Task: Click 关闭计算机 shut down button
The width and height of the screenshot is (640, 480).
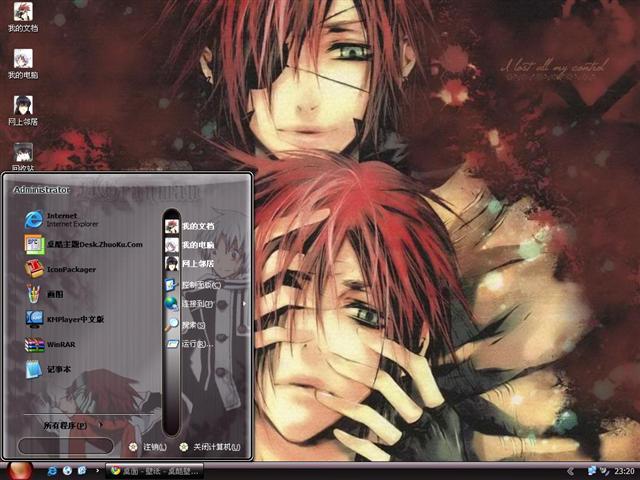Action: pyautogui.click(x=210, y=447)
